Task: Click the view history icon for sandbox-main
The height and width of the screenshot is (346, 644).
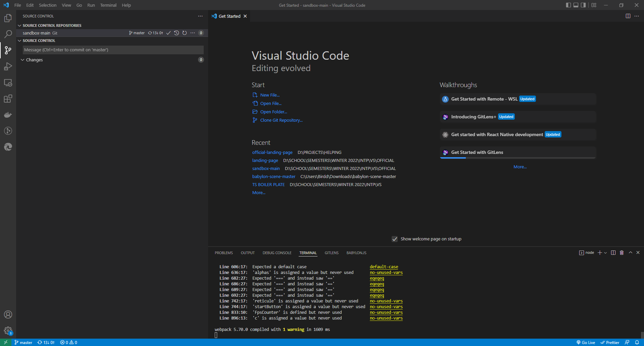Action: pyautogui.click(x=177, y=33)
